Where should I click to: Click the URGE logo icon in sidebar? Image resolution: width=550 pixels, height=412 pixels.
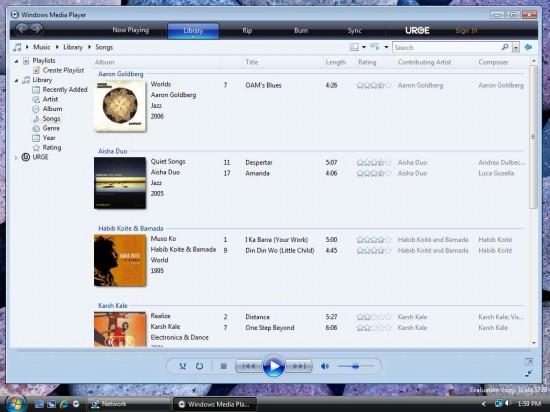pyautogui.click(x=26, y=157)
